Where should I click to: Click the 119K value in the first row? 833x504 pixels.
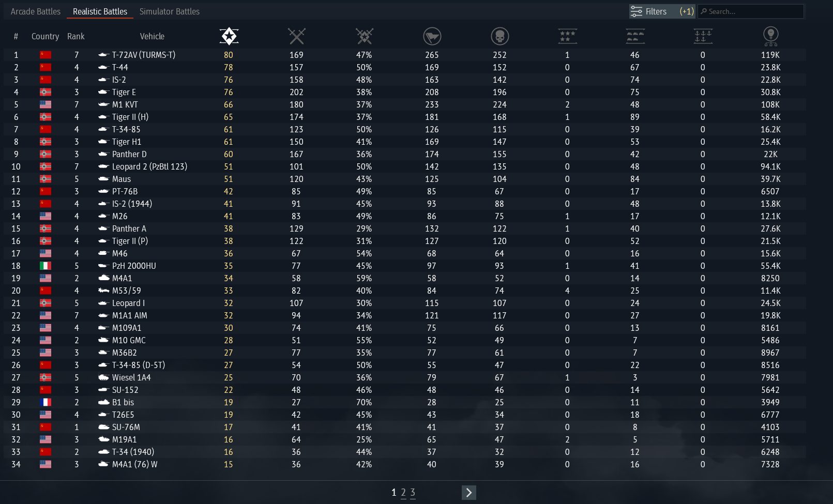click(x=770, y=55)
